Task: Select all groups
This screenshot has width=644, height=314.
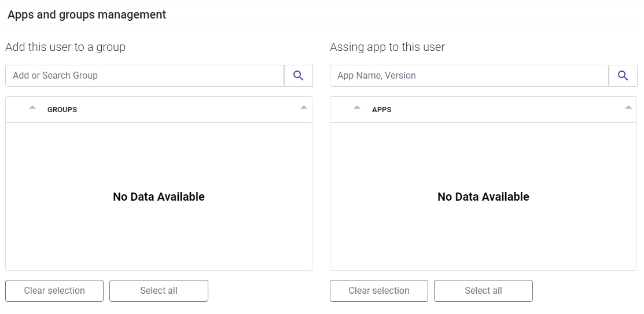Action: click(159, 291)
